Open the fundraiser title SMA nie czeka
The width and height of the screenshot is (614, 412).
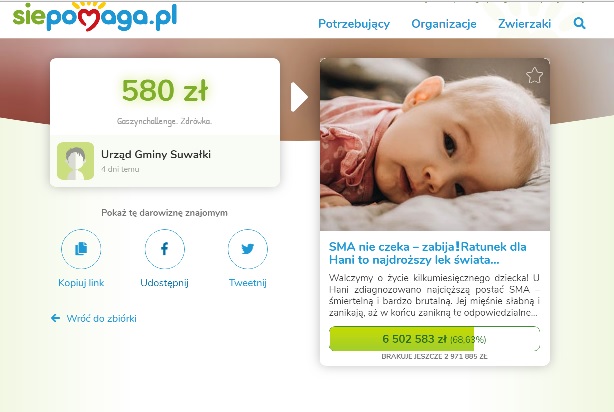point(428,253)
